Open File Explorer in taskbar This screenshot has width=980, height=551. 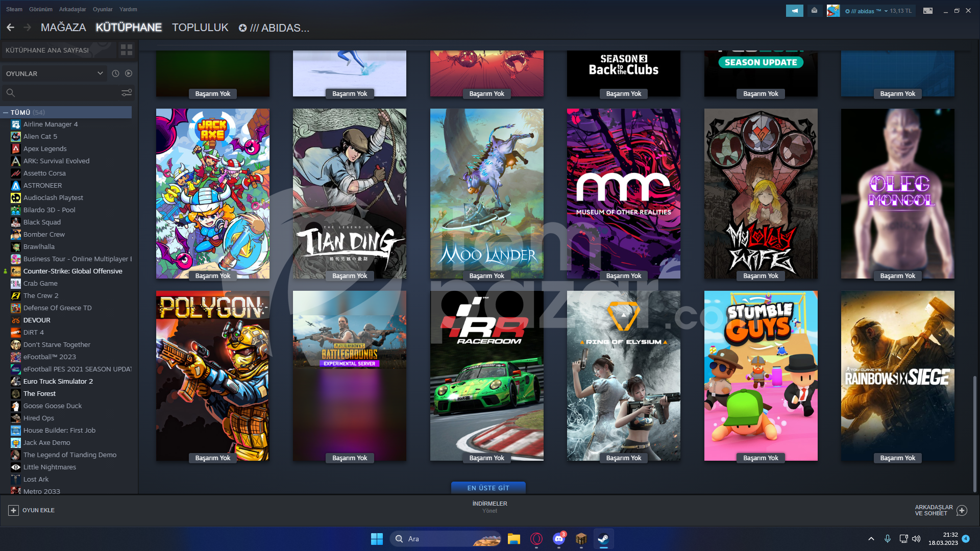(x=513, y=539)
